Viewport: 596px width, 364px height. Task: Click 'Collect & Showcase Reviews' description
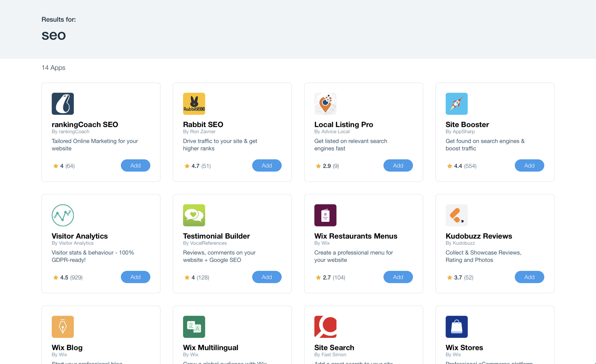pyautogui.click(x=483, y=256)
